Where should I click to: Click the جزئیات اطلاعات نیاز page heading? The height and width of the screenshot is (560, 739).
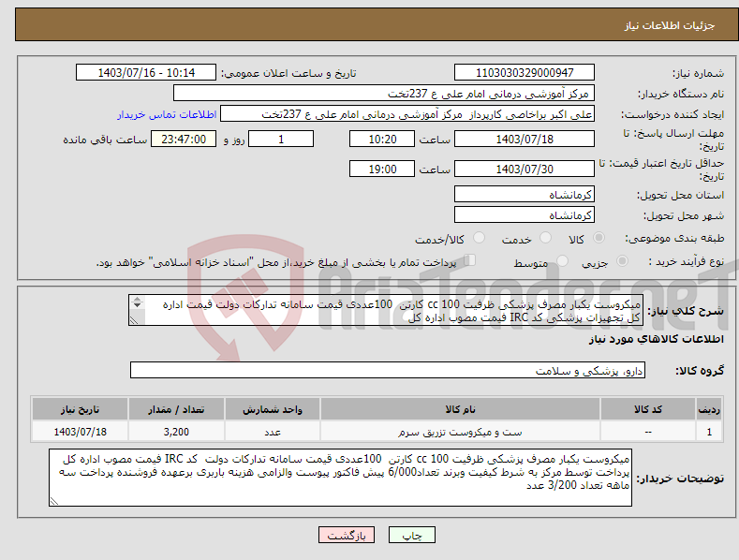[670, 25]
